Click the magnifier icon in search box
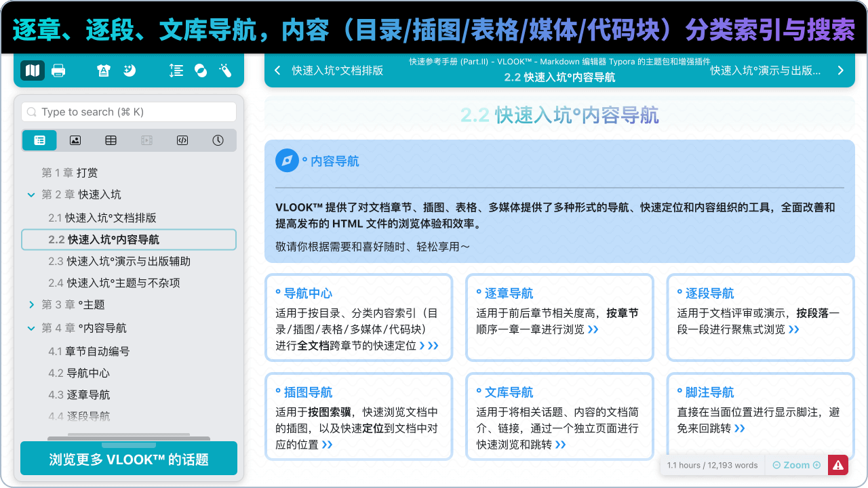 tap(32, 112)
